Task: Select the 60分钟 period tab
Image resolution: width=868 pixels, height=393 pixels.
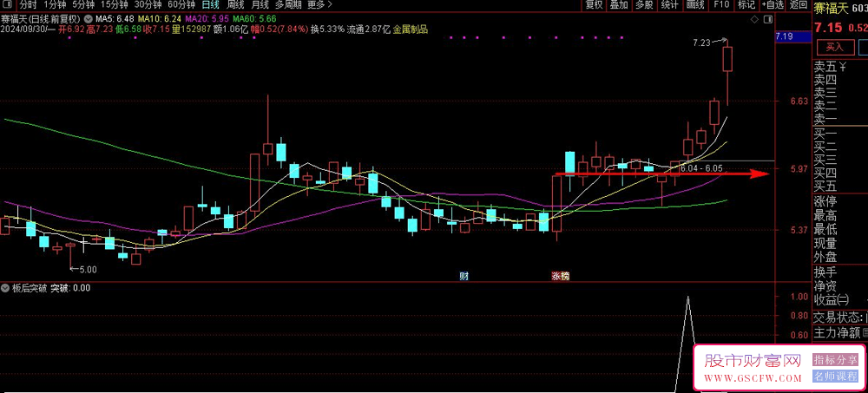Action: click(181, 5)
